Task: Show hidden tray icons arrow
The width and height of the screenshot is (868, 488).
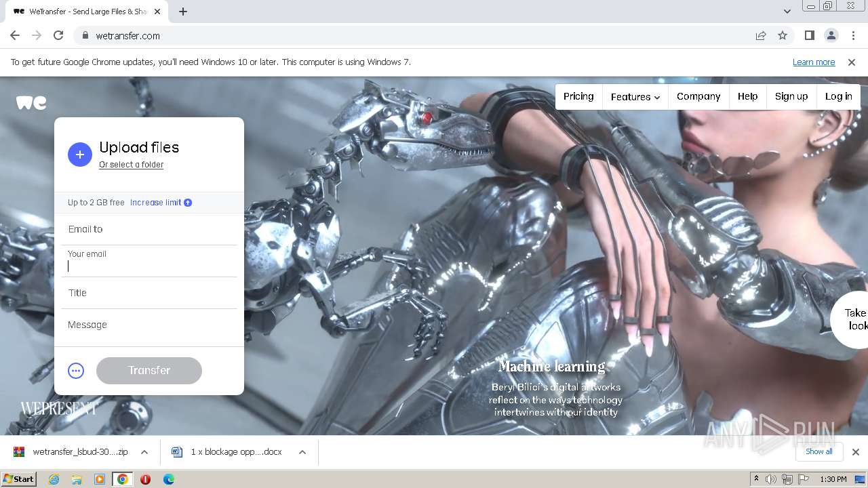Action: [756, 479]
